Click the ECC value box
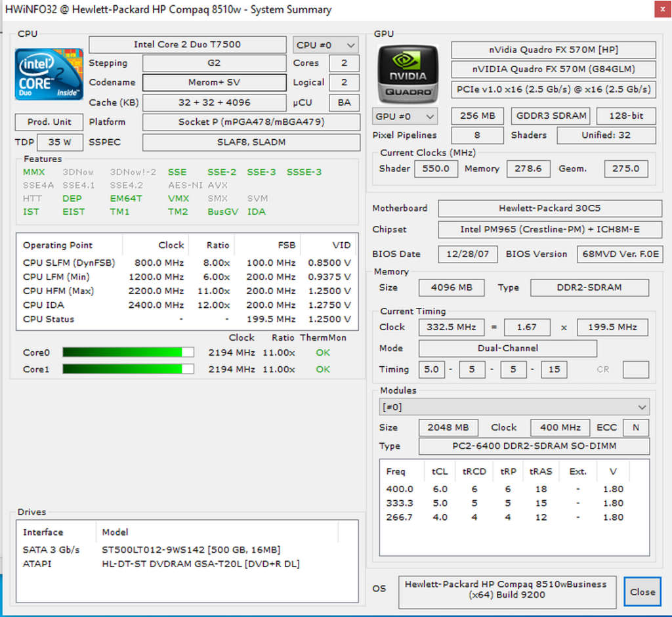 tap(635, 427)
